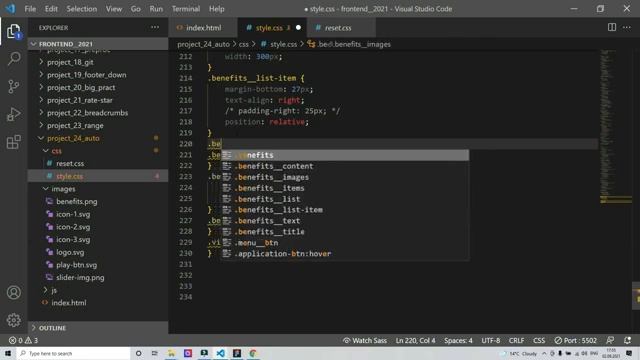
Task: Open the Extensions view icon
Action: pyautogui.click(x=13, y=142)
